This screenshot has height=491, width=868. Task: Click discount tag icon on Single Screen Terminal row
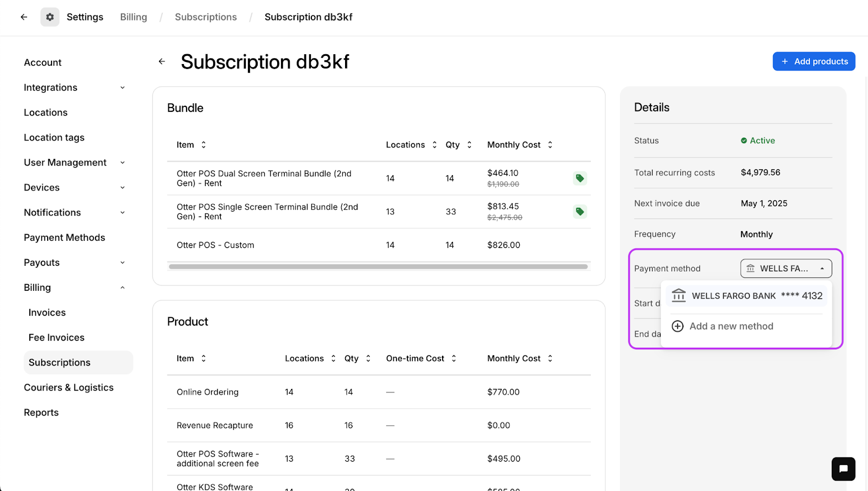click(x=580, y=212)
